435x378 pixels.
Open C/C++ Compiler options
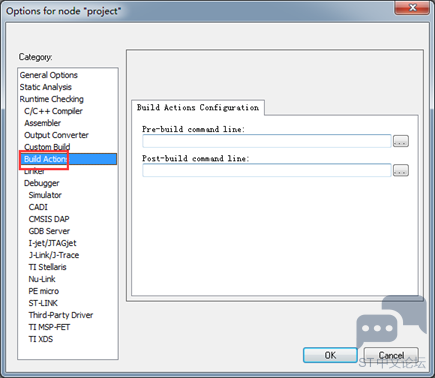pos(53,111)
